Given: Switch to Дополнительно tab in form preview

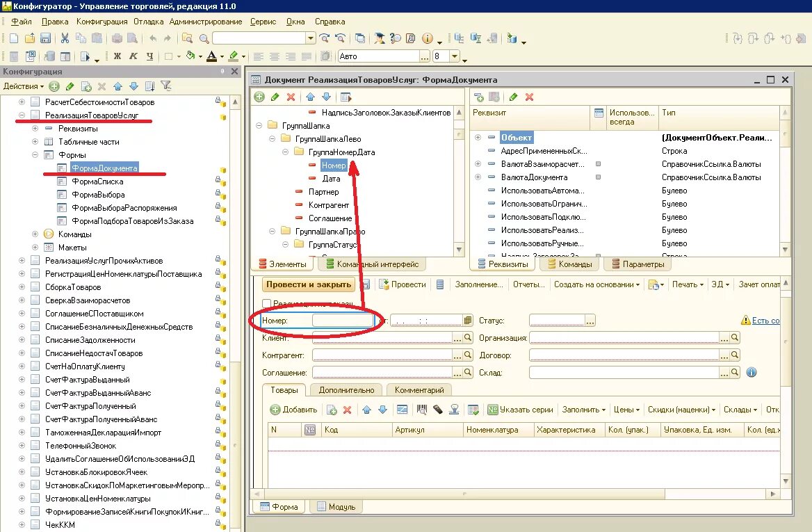Looking at the screenshot, I should (x=346, y=390).
